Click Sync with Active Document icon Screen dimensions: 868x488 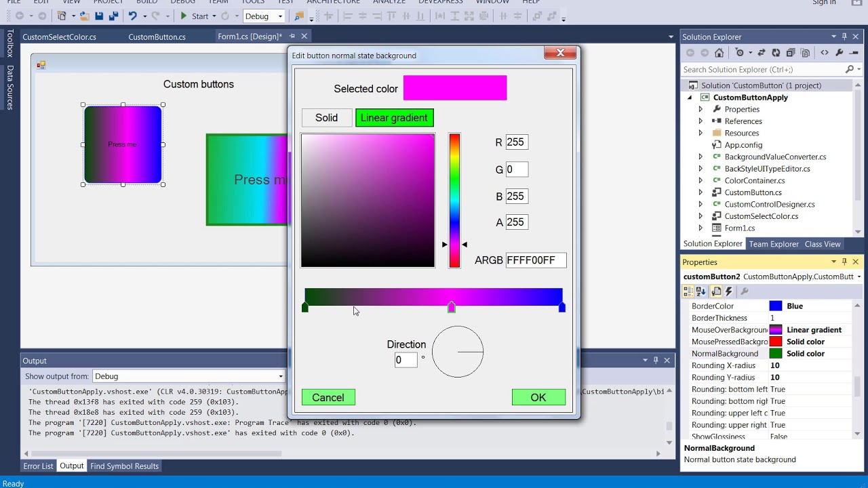[x=762, y=53]
